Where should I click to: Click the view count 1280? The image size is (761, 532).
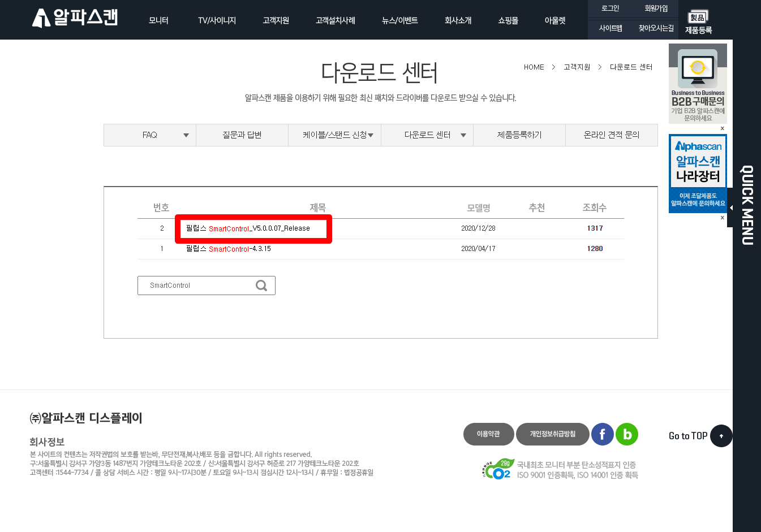[595, 249]
